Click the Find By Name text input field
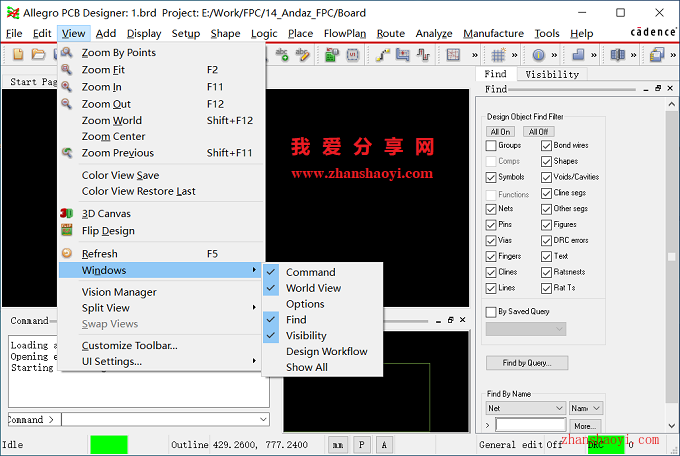Image resolution: width=680 pixels, height=456 pixels. pos(531,425)
